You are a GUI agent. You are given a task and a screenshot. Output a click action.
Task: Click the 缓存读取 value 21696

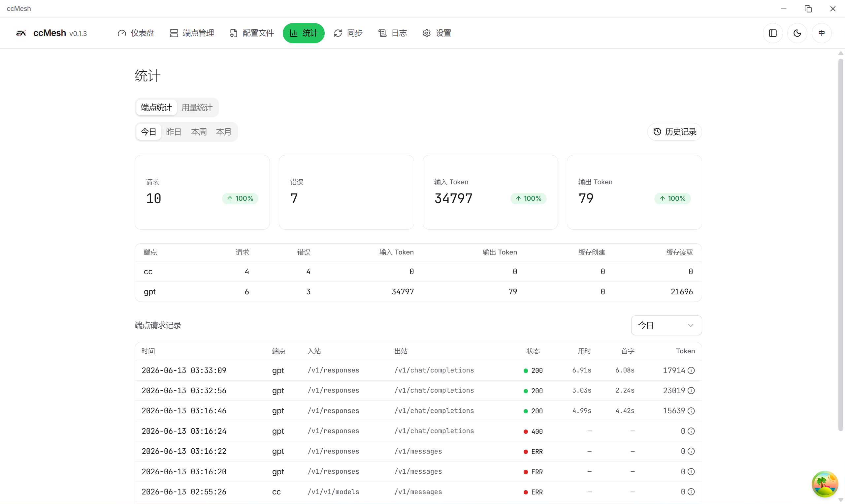click(x=681, y=292)
